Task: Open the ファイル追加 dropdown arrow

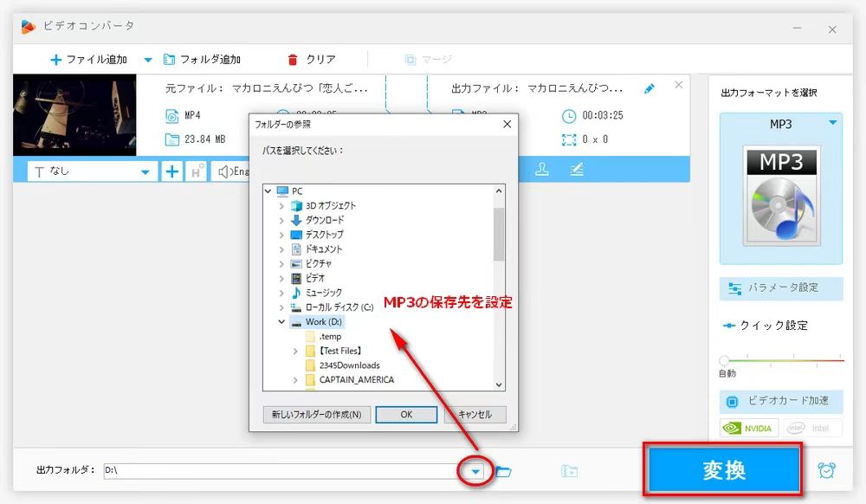Action: pos(148,60)
